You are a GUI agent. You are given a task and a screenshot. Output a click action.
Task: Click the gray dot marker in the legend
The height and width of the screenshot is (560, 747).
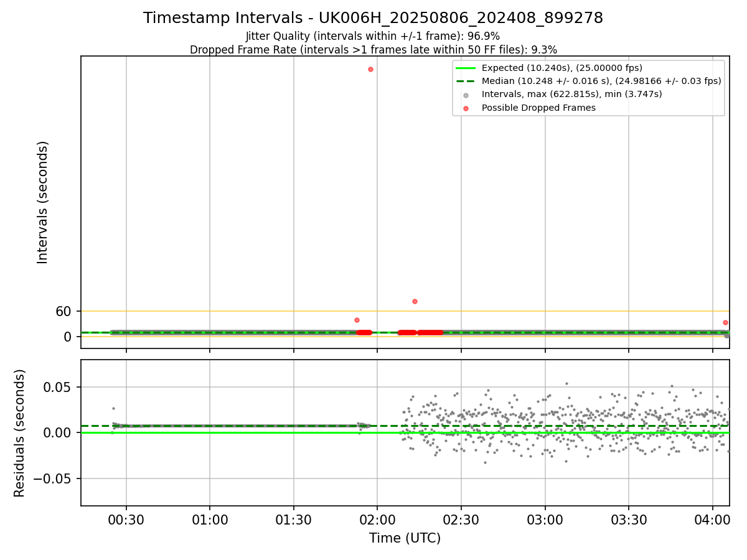pyautogui.click(x=466, y=95)
